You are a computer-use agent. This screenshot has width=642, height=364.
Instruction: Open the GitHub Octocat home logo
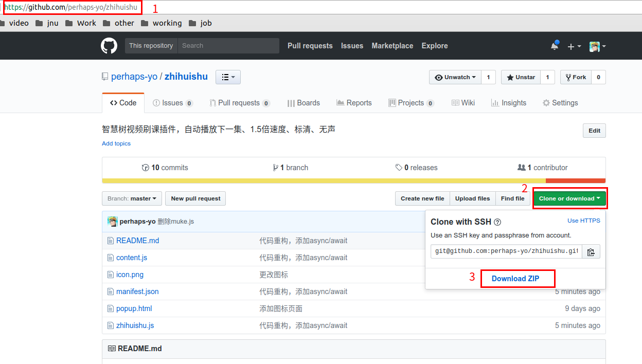(109, 46)
